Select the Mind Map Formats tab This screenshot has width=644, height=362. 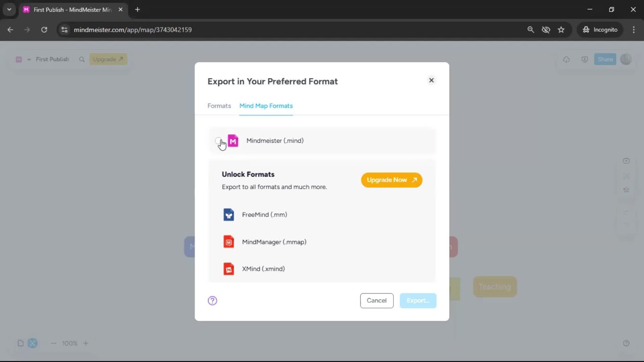coord(266,106)
